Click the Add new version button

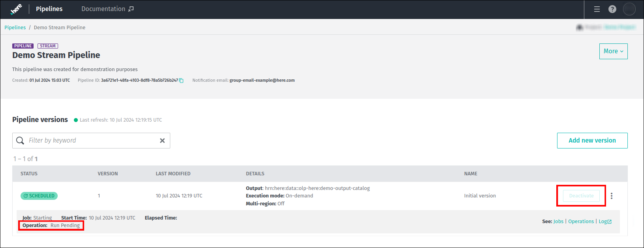point(592,141)
